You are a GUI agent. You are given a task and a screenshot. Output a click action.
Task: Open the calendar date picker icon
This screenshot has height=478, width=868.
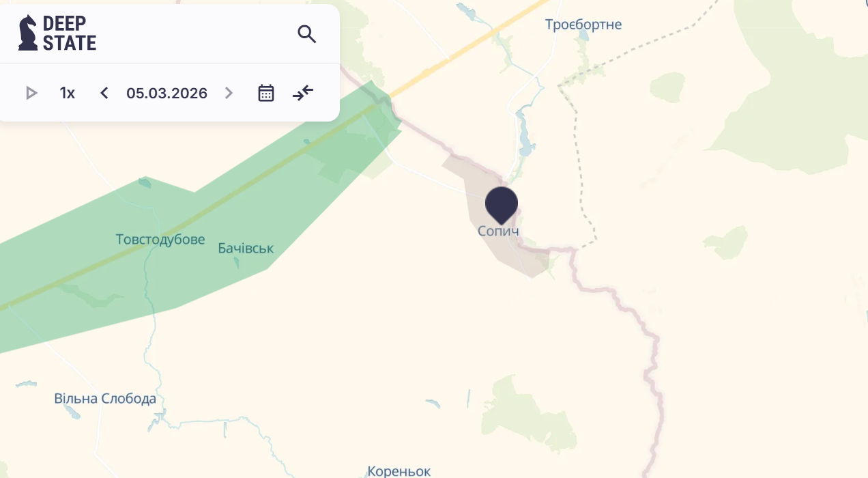[266, 93]
